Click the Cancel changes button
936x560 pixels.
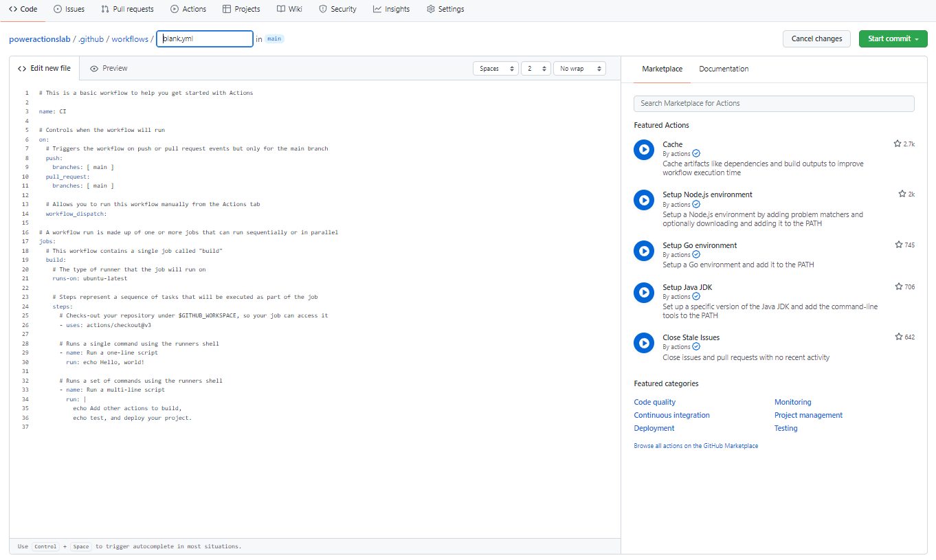[816, 38]
